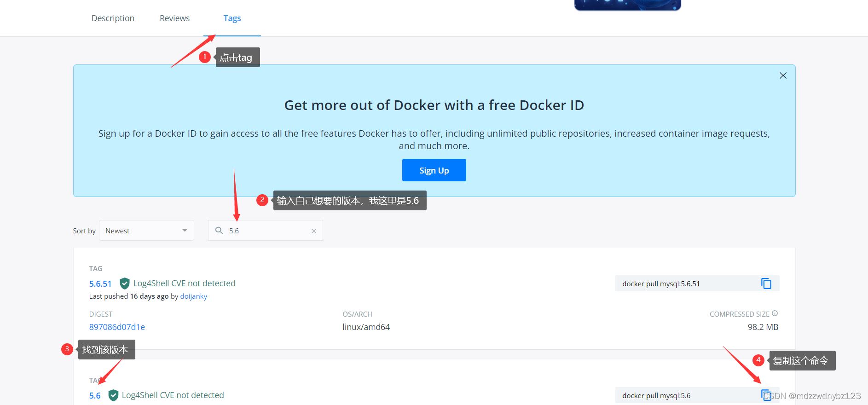Open the Reviews tab
Screen dimensions: 868x405
(174, 18)
